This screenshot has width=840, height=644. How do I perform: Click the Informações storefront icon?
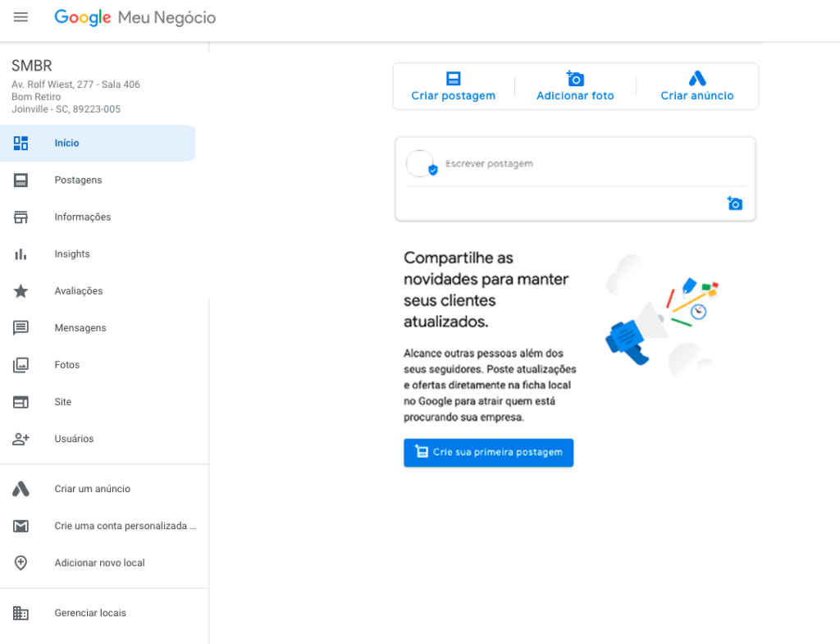click(21, 217)
